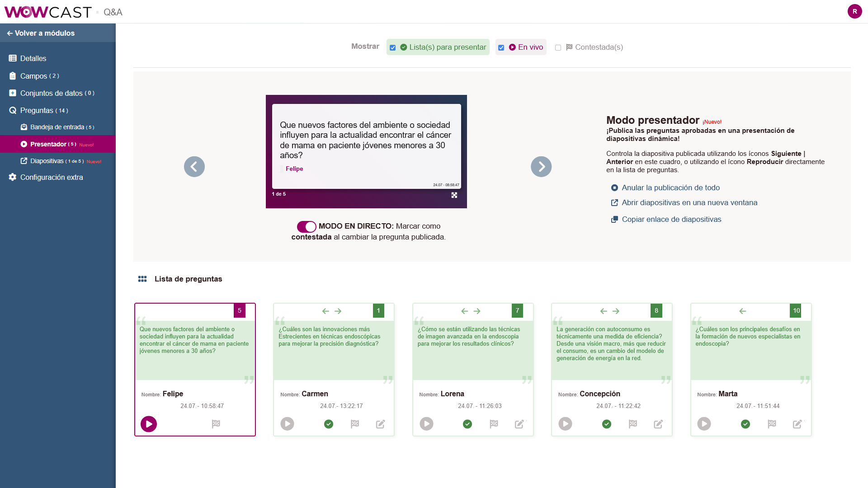The width and height of the screenshot is (868, 488).
Task: Select Presentador sidebar item
Action: pos(58,144)
